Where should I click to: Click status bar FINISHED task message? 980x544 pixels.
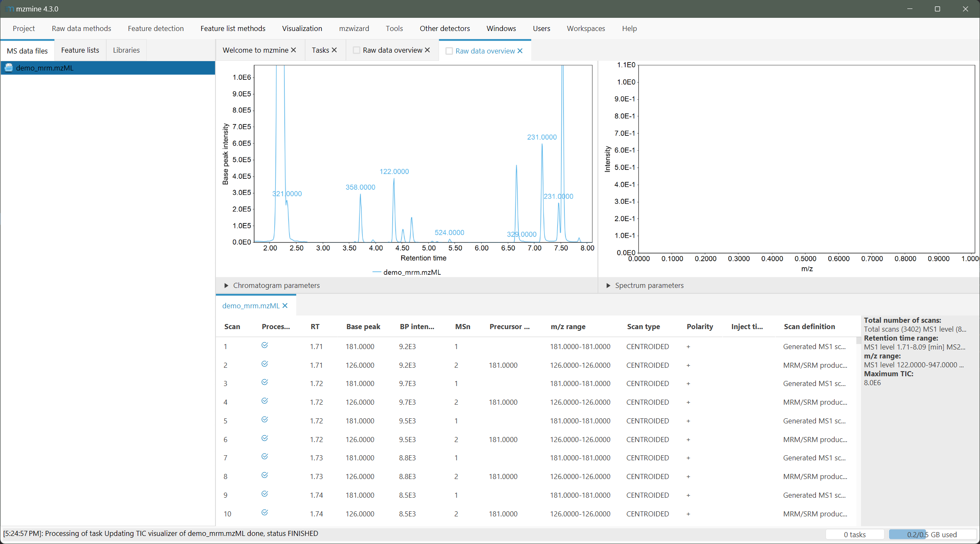[161, 533]
